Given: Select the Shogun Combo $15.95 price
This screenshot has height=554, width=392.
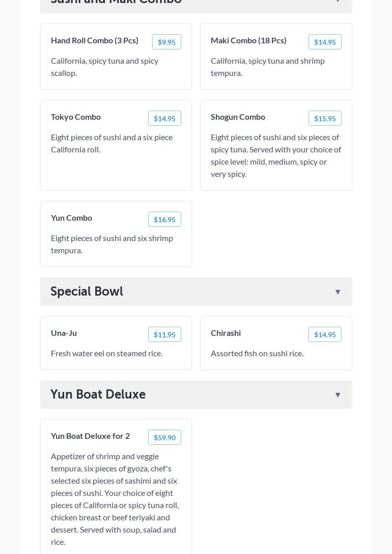Looking at the screenshot, I should [x=325, y=118].
